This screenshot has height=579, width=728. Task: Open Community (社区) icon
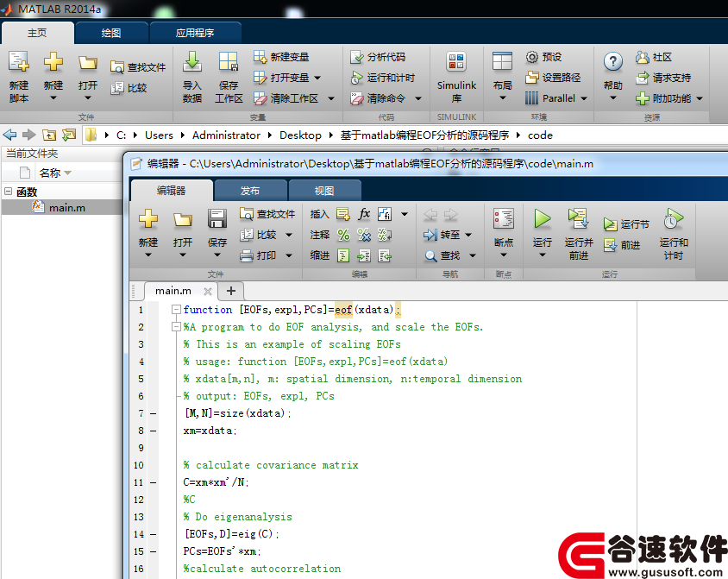click(642, 57)
